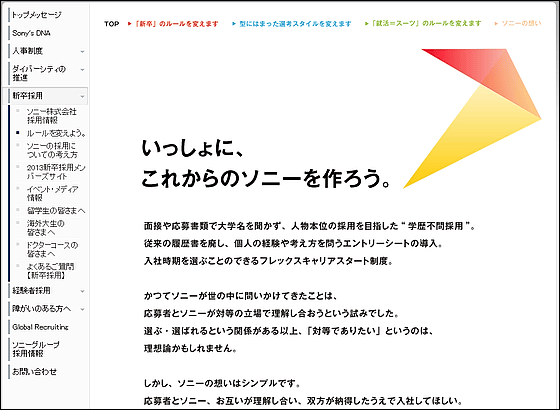
Task: Open 型にはまった選考スタイルを変えます blue tab
Action: [295, 24]
